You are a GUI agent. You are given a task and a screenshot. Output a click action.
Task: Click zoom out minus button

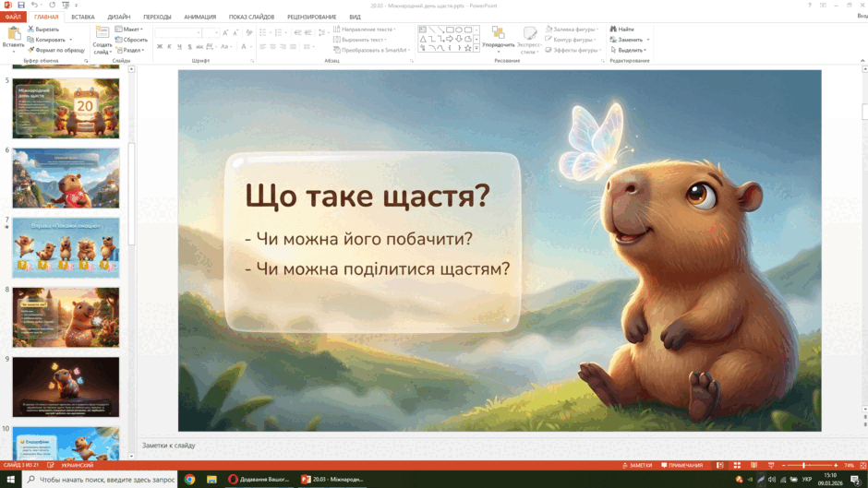tap(783, 465)
